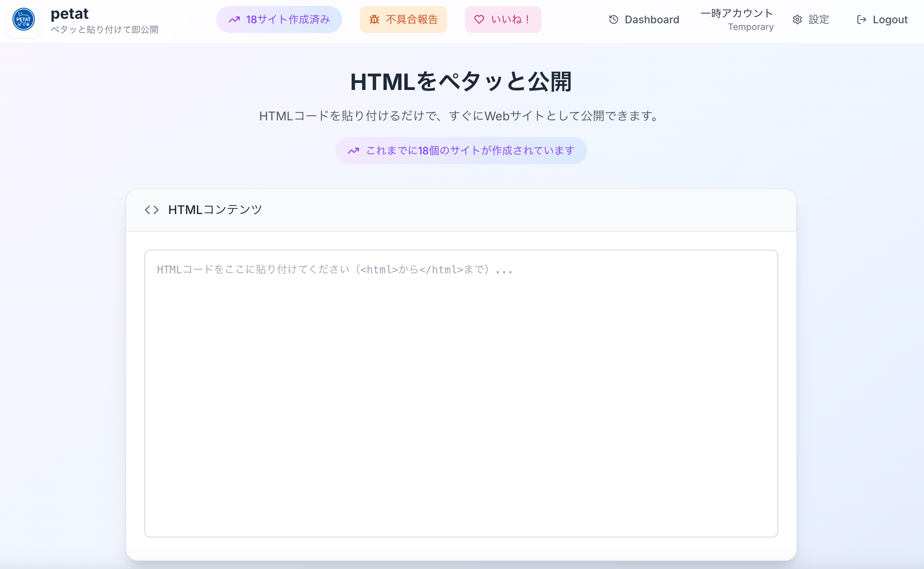Click the petat site title
924x569 pixels.
[x=70, y=14]
